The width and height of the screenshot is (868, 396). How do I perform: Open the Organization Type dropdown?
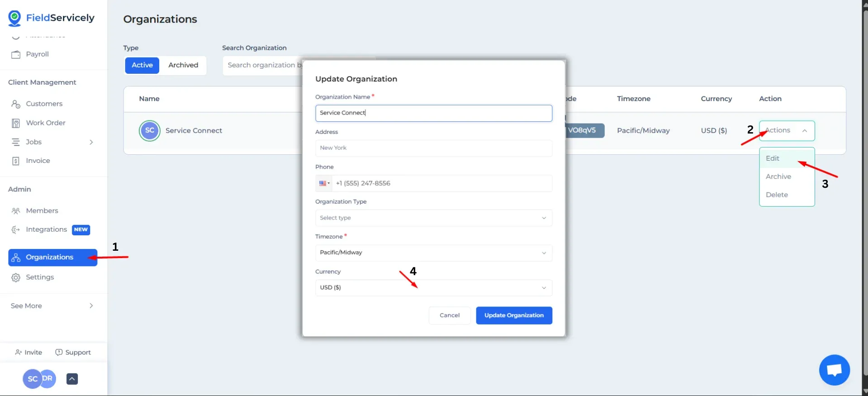[x=433, y=218]
